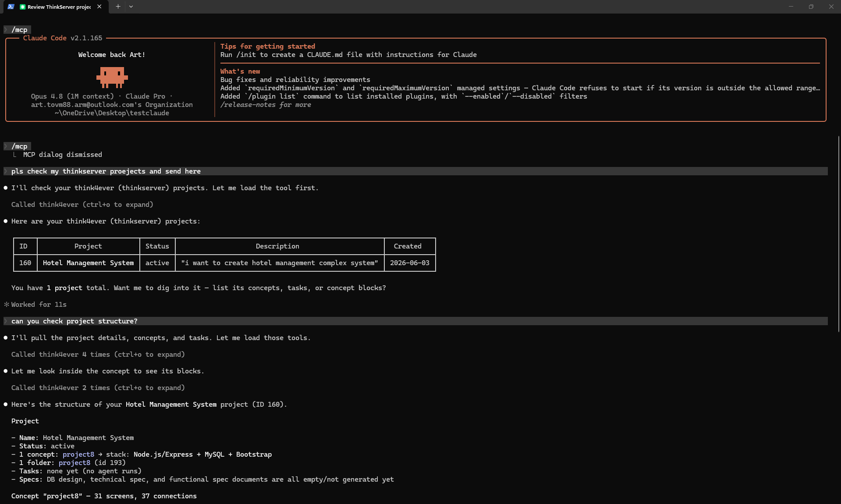Click the "What's new" heading

[240, 71]
